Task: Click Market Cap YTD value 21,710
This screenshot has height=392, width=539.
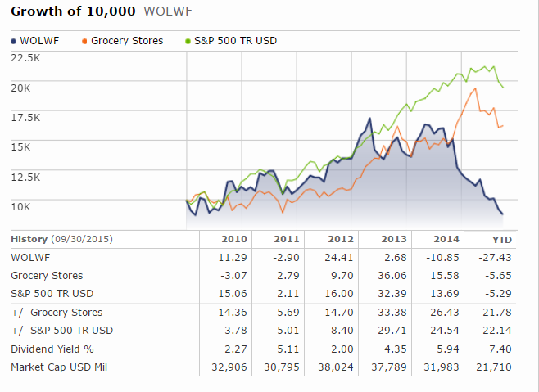Action: pyautogui.click(x=494, y=367)
